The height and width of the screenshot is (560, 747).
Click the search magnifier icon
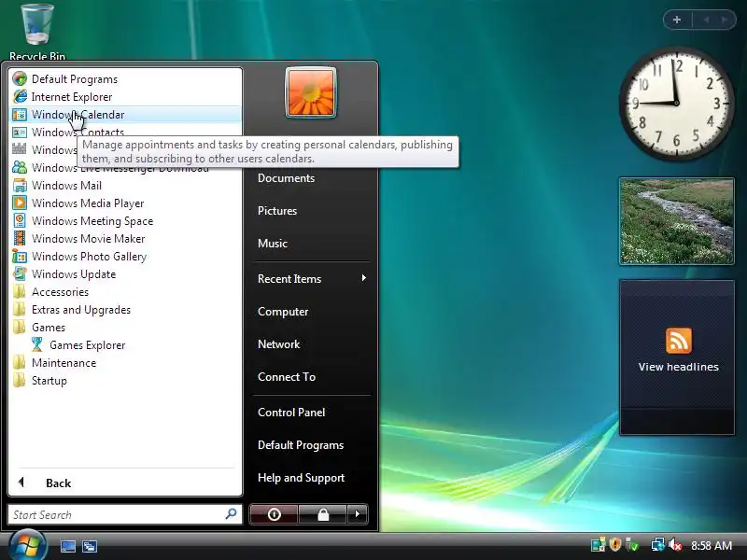[x=231, y=514]
